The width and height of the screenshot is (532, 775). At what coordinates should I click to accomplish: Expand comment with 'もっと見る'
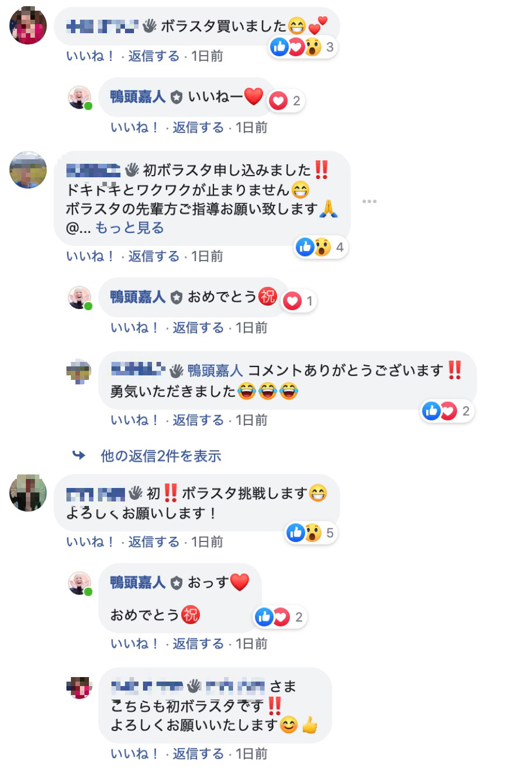click(129, 228)
